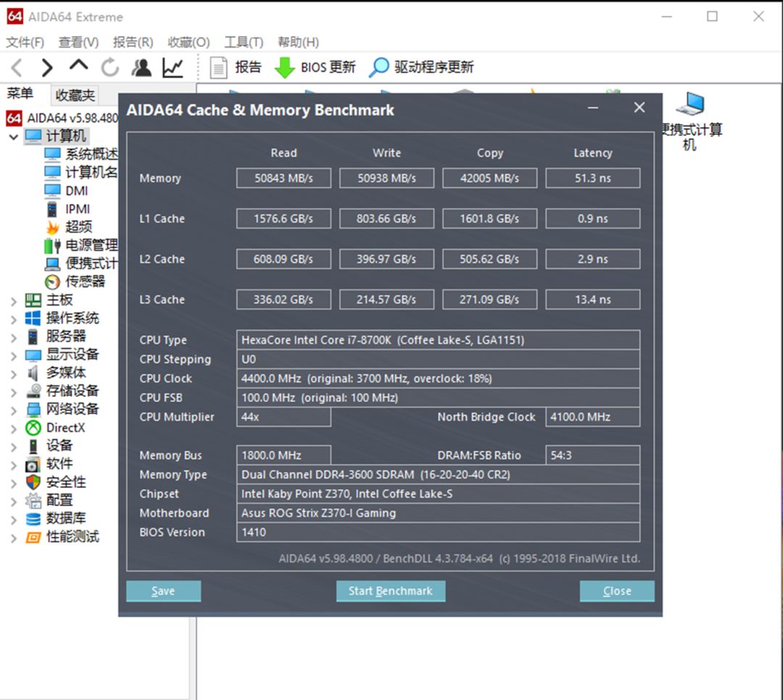783x700 pixels.
Task: Expand the 显示设备 node
Action: point(14,355)
